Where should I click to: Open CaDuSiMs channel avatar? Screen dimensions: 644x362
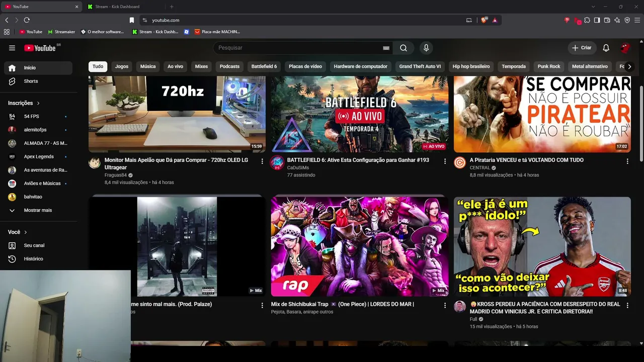[x=277, y=162]
